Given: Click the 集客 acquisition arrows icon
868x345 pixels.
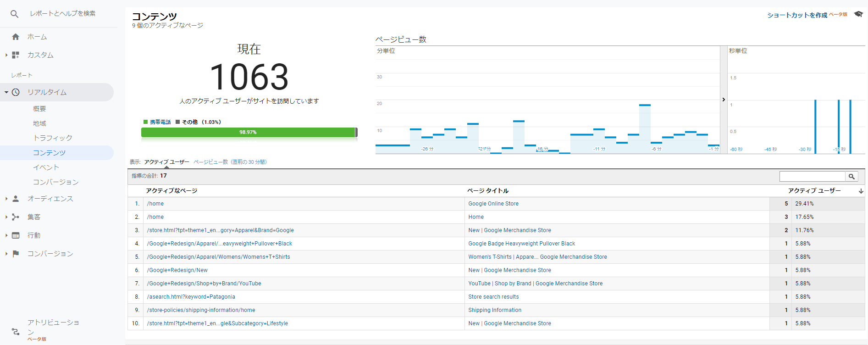Looking at the screenshot, I should (16, 217).
